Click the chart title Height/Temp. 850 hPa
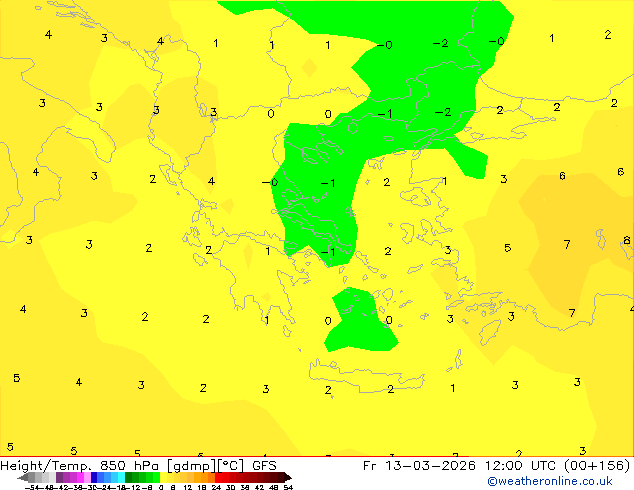634x490 pixels. [x=80, y=466]
